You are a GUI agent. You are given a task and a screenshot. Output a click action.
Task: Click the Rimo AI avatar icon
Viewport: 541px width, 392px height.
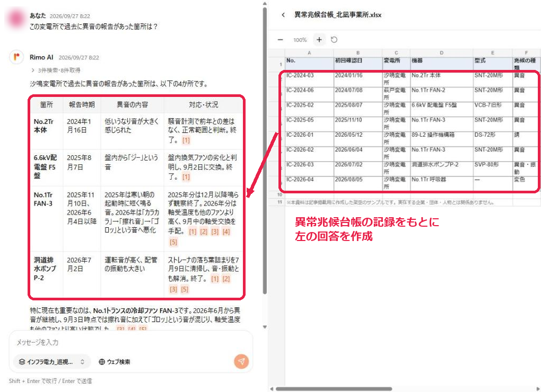click(x=16, y=57)
